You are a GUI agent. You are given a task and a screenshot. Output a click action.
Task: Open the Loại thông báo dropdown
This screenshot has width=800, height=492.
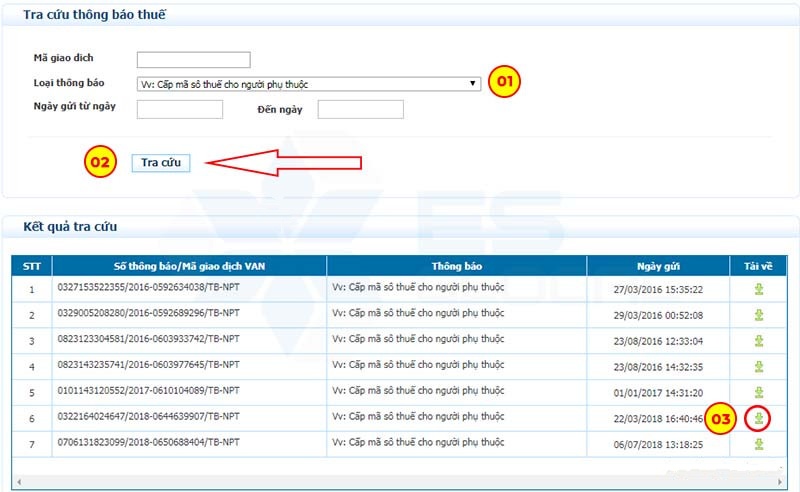point(308,84)
